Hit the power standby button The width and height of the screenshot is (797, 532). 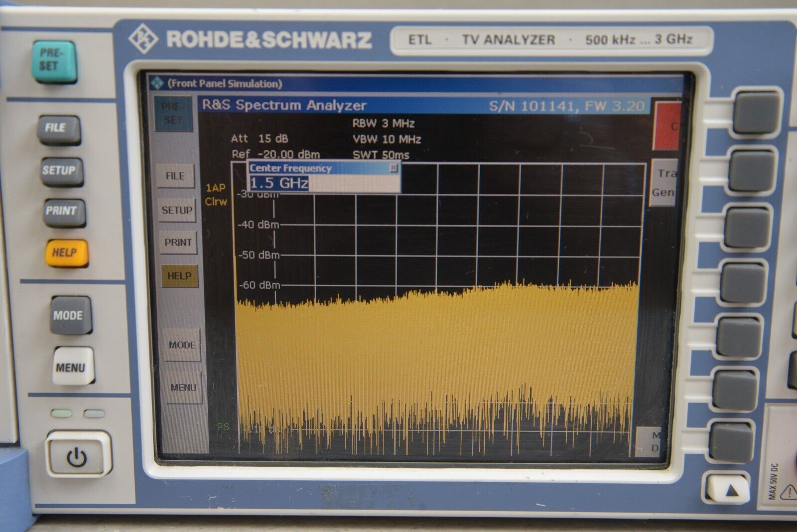pos(77,455)
